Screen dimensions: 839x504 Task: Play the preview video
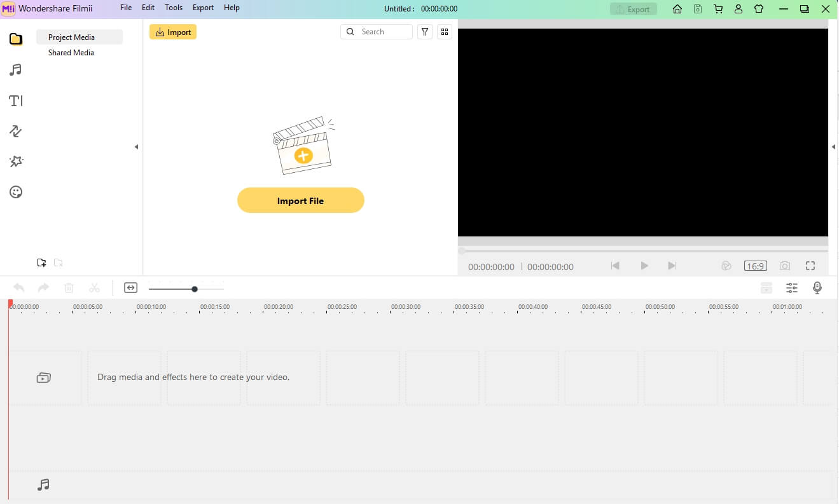pyautogui.click(x=644, y=266)
